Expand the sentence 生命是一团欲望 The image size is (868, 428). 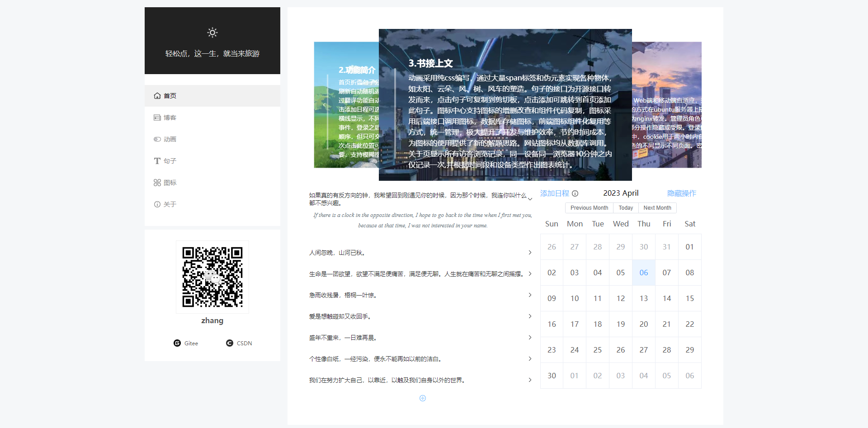[x=420, y=274]
